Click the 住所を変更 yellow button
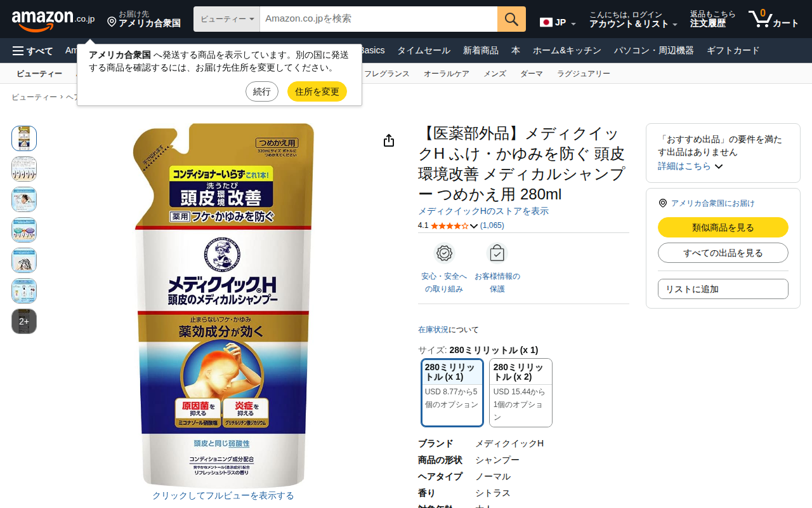This screenshot has height=508, width=812. pyautogui.click(x=317, y=91)
